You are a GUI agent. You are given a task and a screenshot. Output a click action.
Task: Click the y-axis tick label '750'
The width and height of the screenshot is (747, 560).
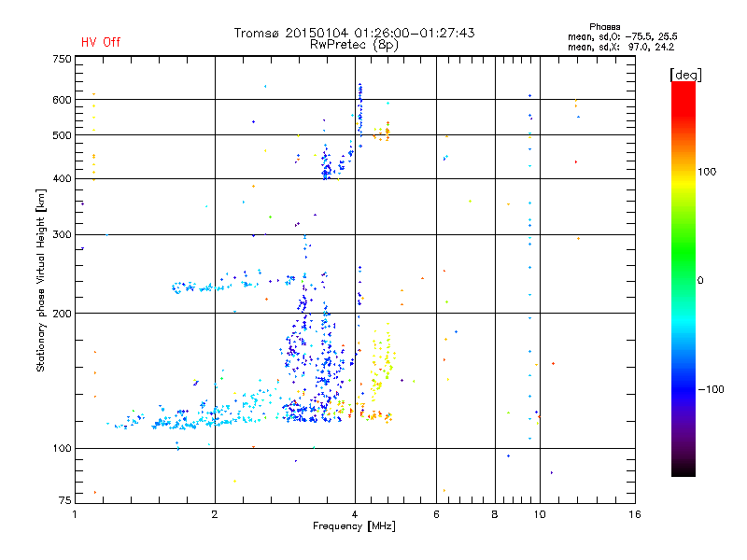click(x=62, y=59)
